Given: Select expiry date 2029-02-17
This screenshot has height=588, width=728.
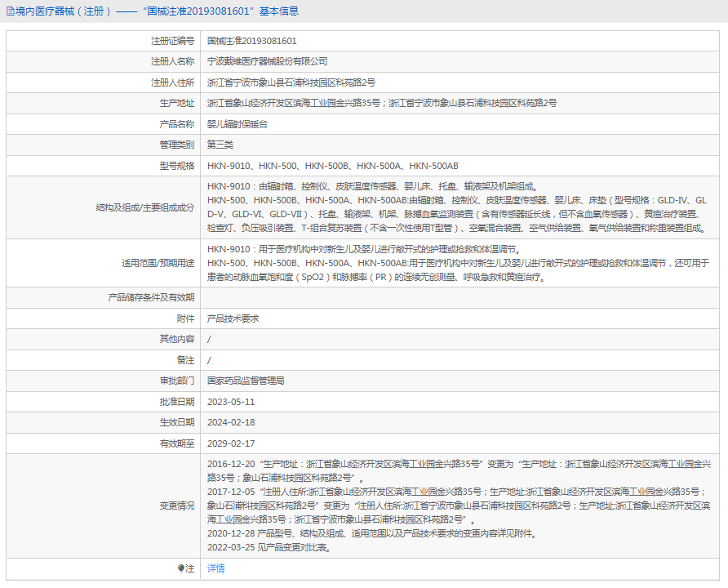Looking at the screenshot, I should pyautogui.click(x=231, y=443).
